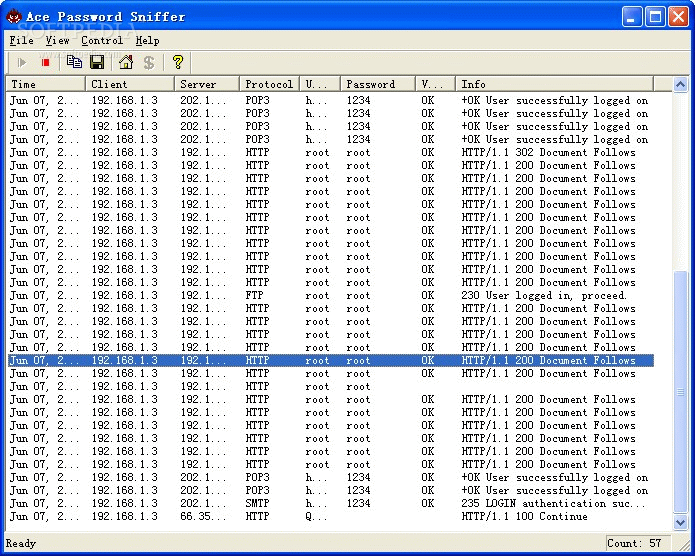Copy entries using the copy icon

click(74, 63)
